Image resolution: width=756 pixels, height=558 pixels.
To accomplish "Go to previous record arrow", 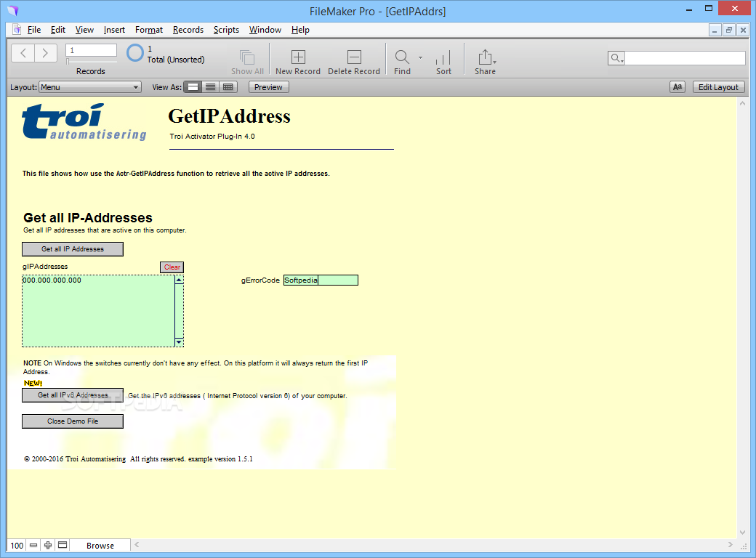I will [23, 53].
